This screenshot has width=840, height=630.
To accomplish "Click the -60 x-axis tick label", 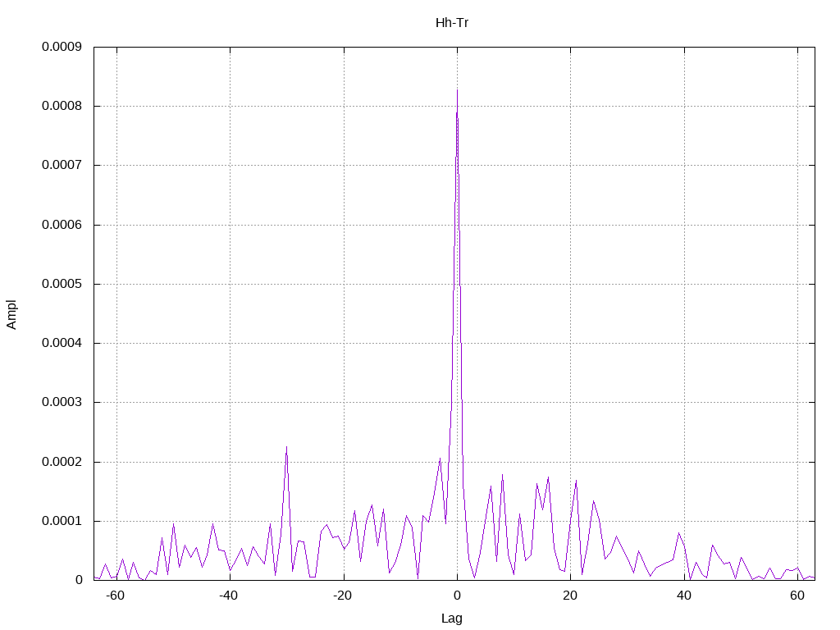I will click(x=115, y=596).
